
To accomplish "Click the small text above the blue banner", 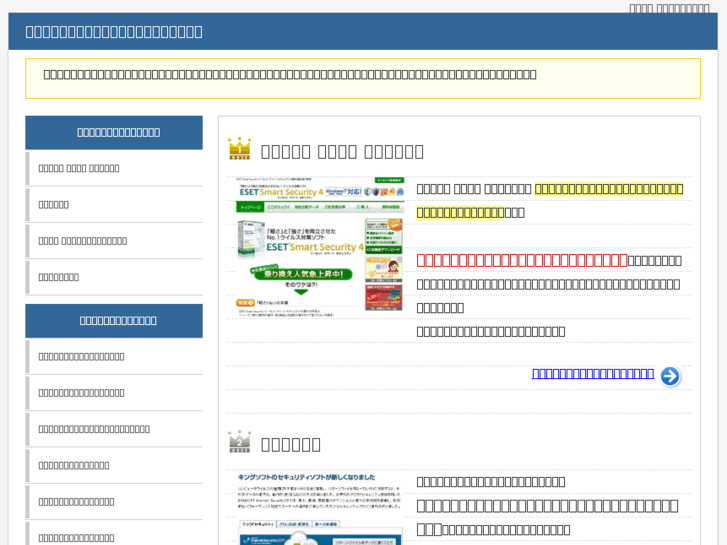I will point(669,8).
